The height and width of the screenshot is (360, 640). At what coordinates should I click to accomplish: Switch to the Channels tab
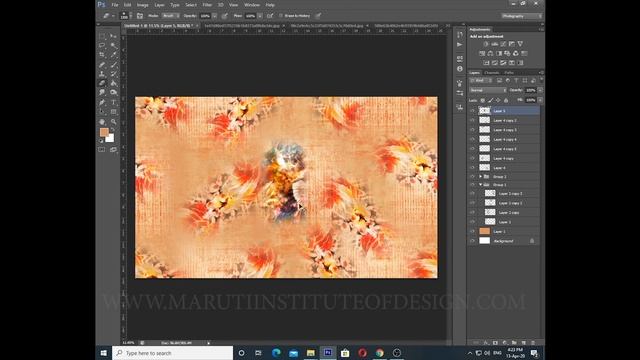tap(492, 73)
